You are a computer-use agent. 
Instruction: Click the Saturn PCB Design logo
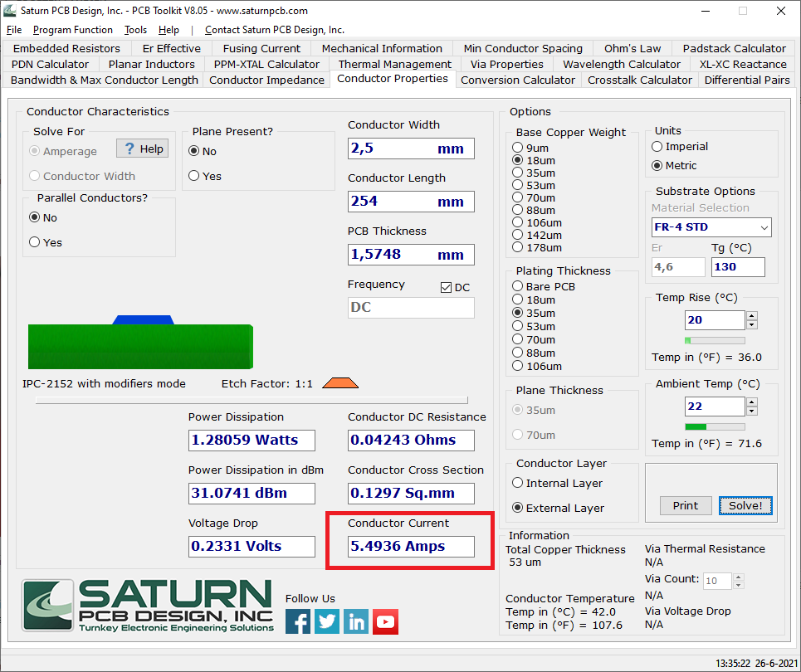(x=148, y=606)
